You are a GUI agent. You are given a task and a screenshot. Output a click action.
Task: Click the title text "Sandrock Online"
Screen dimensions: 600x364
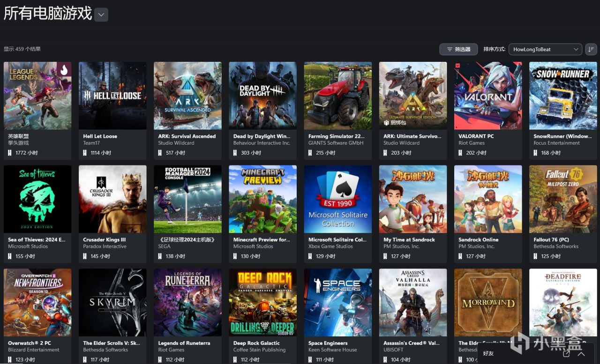[478, 240]
